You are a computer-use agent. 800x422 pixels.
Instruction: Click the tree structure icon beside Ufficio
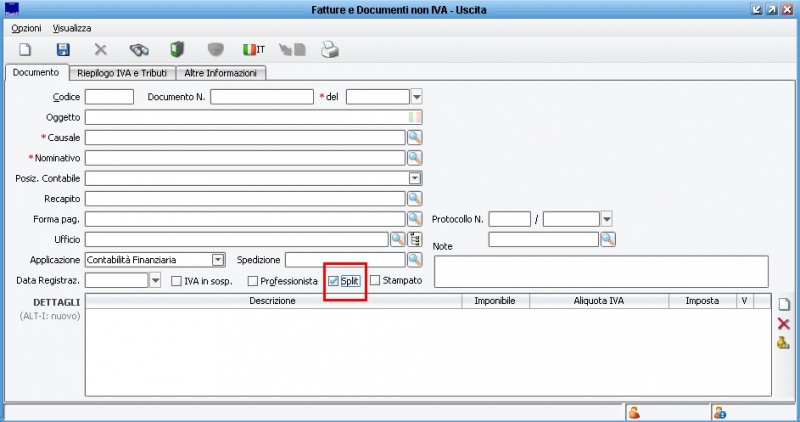pos(415,239)
